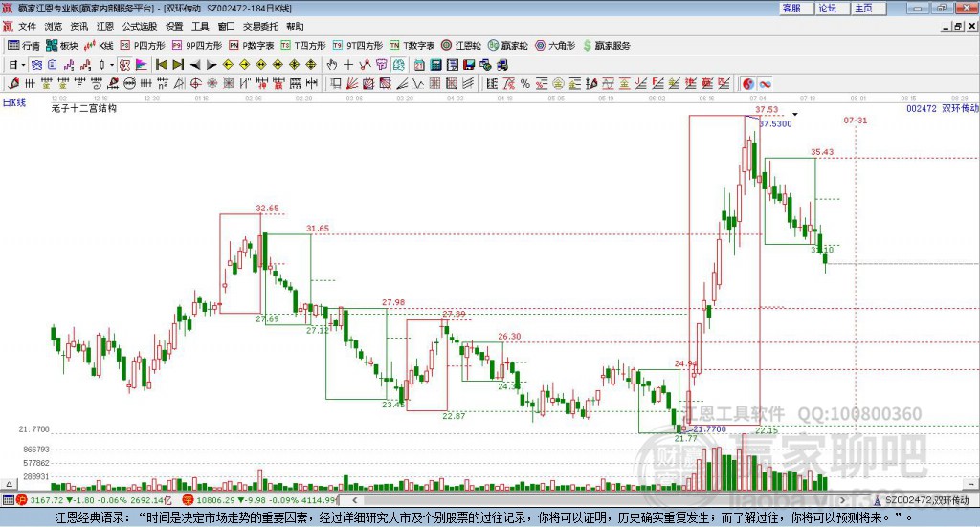The height and width of the screenshot is (527, 980).
Task: Open the P四方形 square tool
Action: [x=143, y=46]
